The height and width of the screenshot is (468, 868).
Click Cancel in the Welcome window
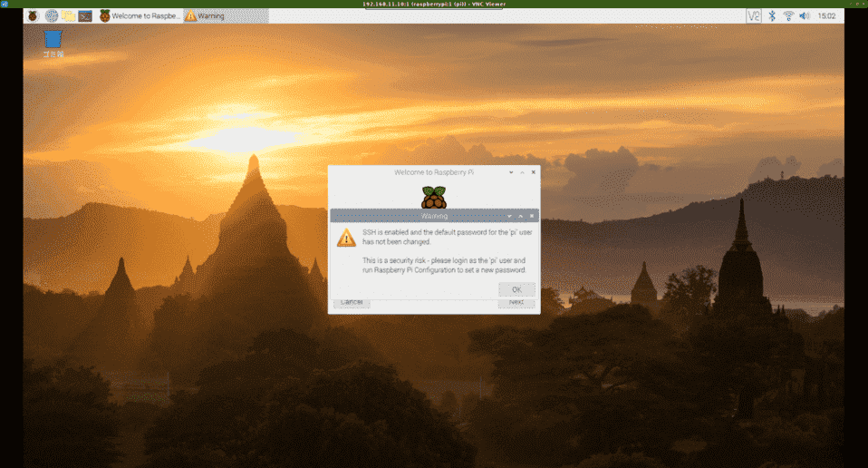click(x=352, y=302)
